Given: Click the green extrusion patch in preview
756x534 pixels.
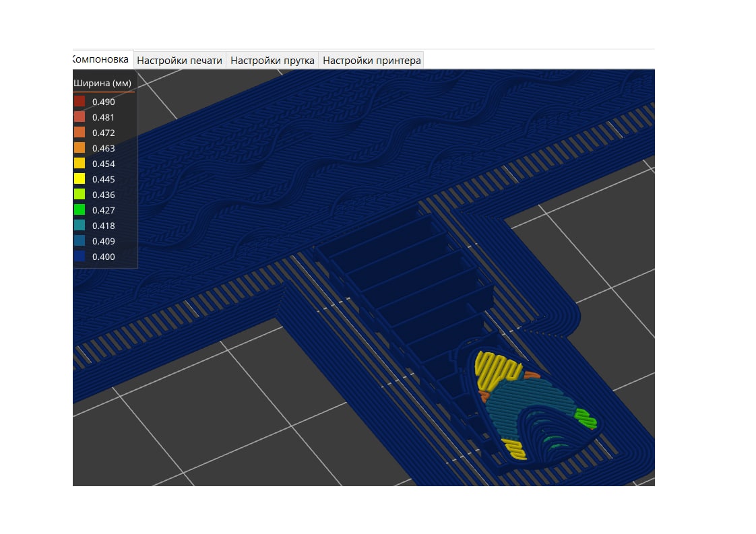Looking at the screenshot, I should point(586,418).
